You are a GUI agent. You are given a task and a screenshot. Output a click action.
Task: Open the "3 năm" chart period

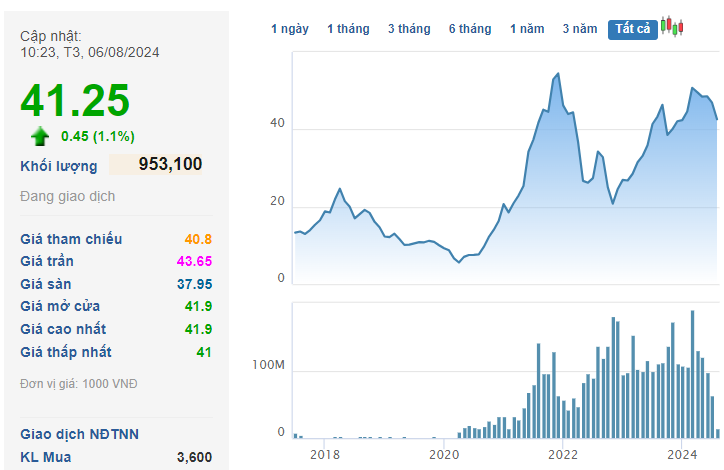point(579,29)
